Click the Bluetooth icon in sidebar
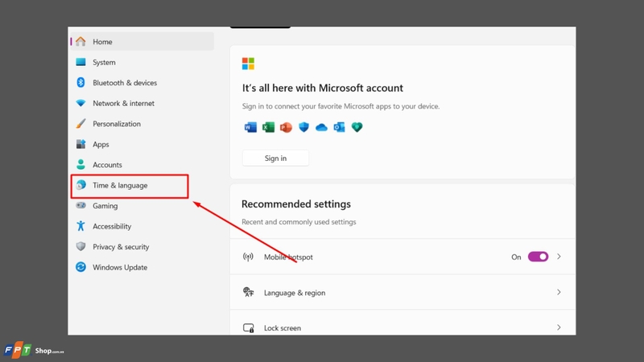This screenshot has width=644, height=362. click(x=81, y=83)
